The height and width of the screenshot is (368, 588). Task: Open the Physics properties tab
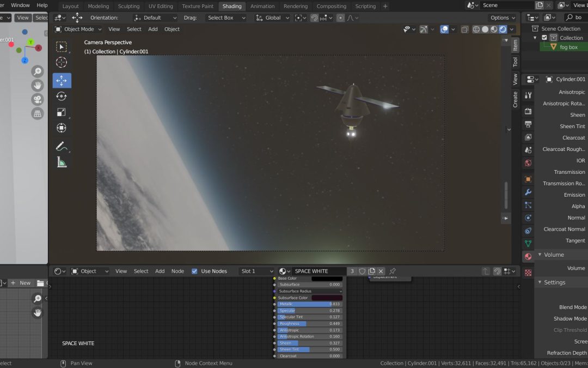tap(528, 218)
